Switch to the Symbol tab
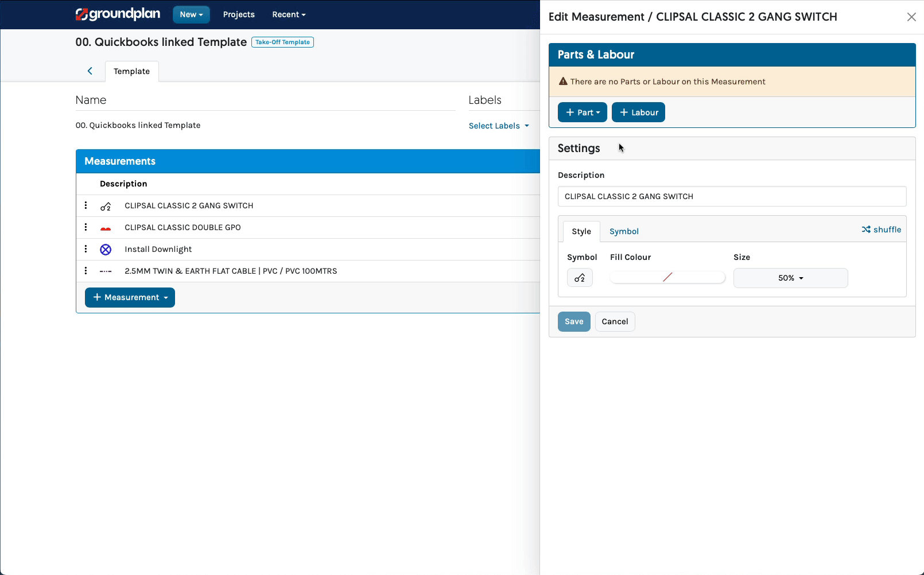The image size is (924, 575). pos(624,231)
